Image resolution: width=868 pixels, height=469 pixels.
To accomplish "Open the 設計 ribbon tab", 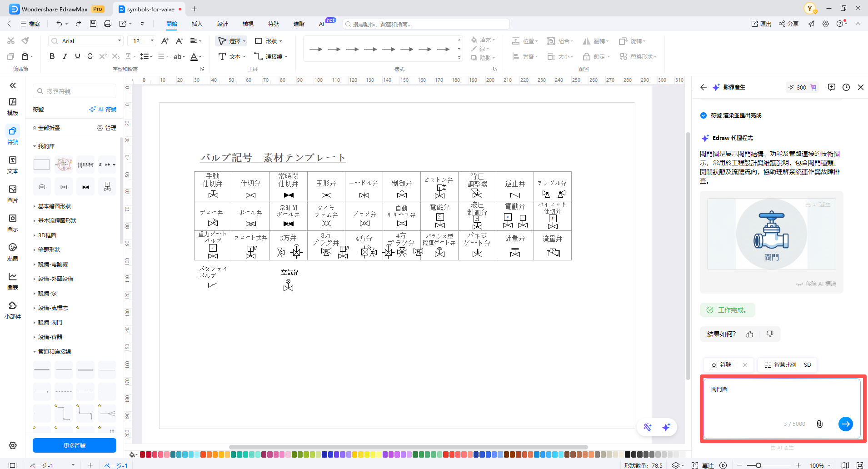I will 222,24.
